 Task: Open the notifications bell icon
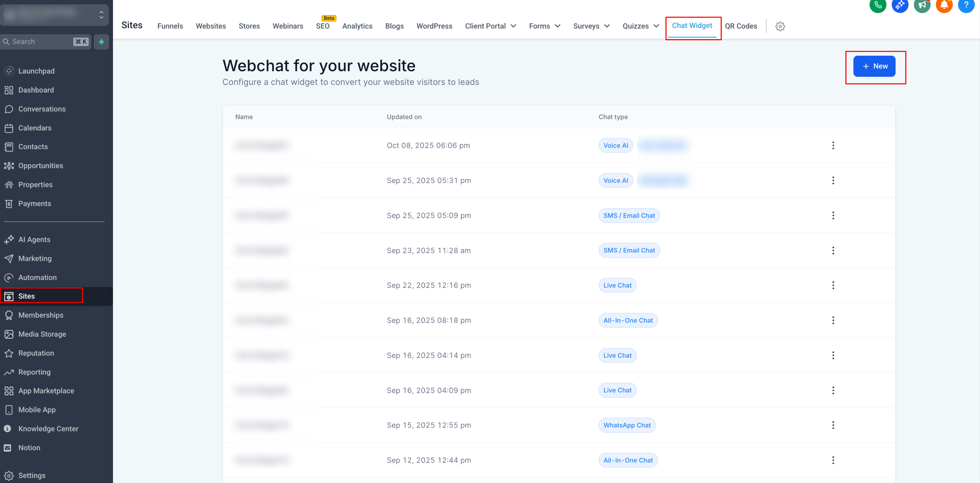click(x=944, y=5)
